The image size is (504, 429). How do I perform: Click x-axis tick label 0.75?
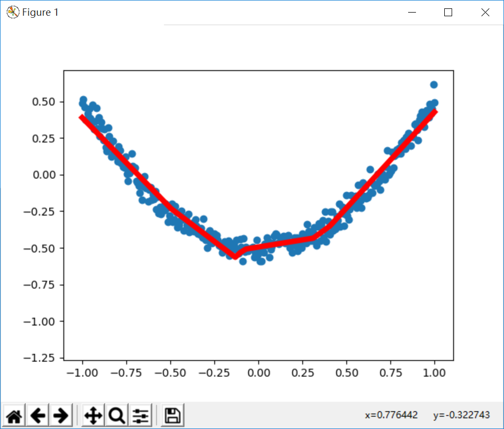point(390,373)
